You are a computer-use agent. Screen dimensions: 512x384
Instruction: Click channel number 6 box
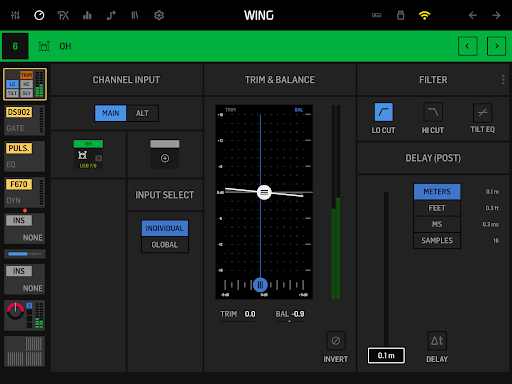(15, 46)
